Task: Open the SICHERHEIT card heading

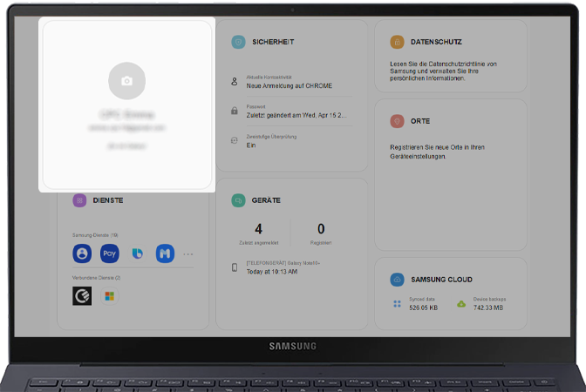Action: click(273, 42)
